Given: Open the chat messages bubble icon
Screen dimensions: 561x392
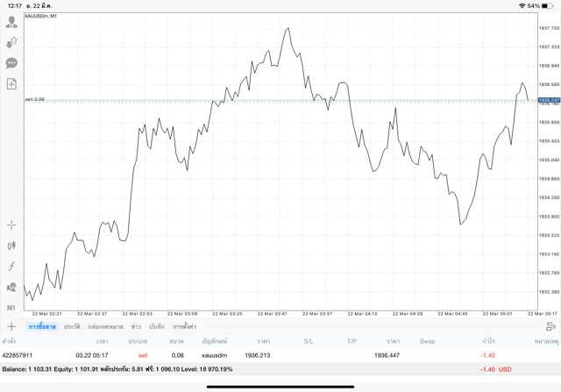Looking at the screenshot, I should (x=11, y=63).
